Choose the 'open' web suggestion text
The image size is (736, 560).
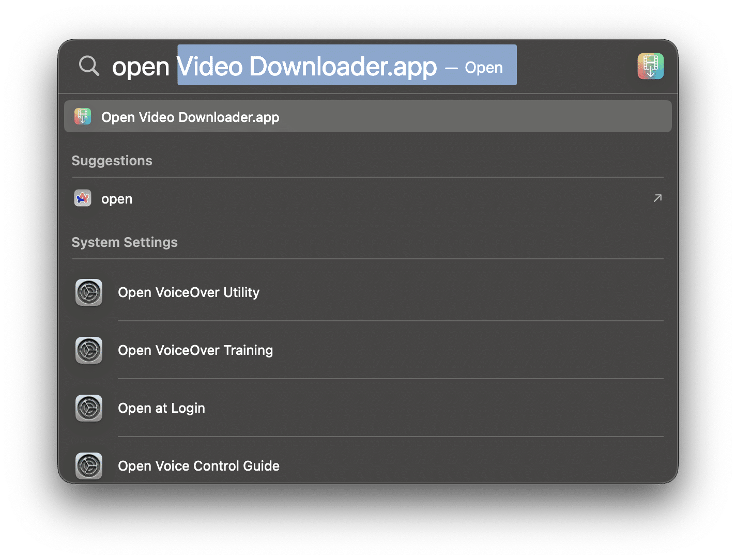pos(117,199)
